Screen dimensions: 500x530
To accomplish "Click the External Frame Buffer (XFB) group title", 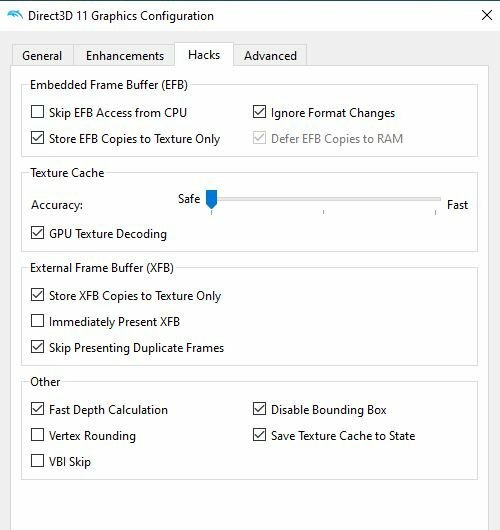I will pos(102,268).
